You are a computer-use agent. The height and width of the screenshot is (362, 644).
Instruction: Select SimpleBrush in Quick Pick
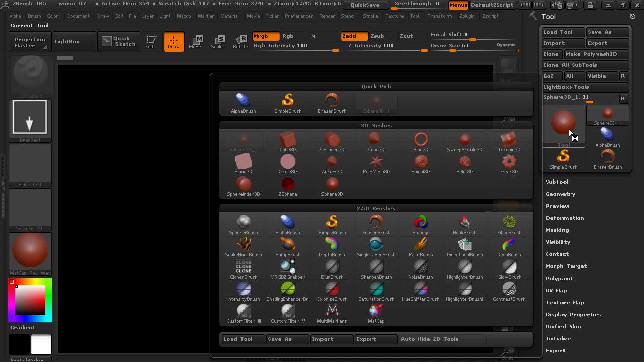coord(288,103)
